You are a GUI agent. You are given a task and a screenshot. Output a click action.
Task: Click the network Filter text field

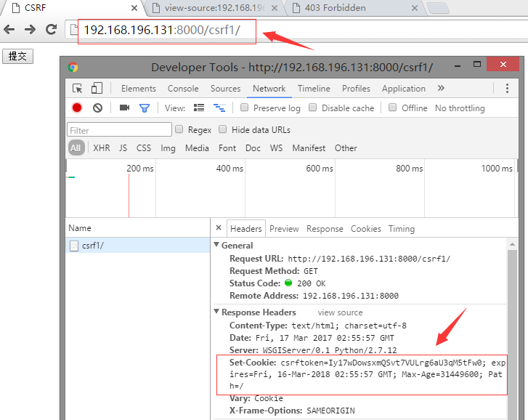119,130
